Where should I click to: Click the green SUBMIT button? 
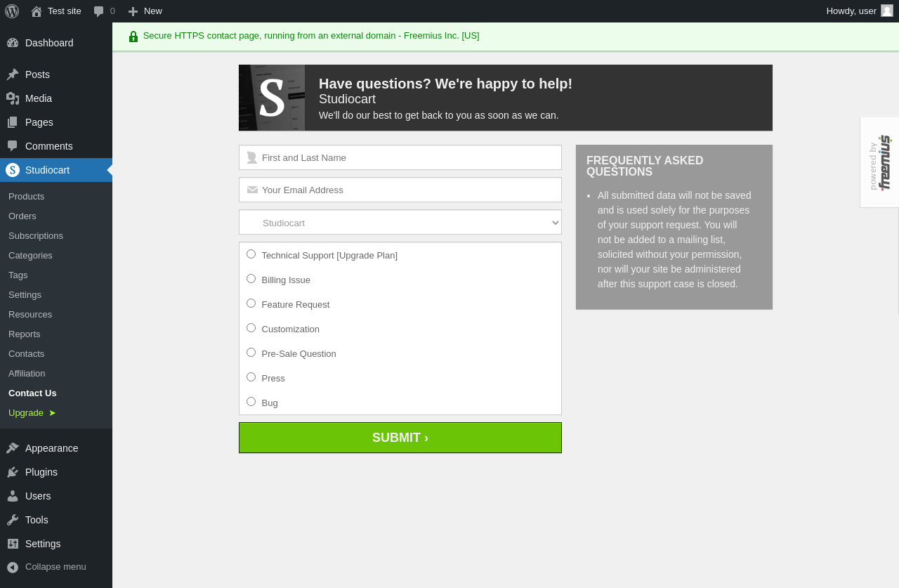(400, 438)
